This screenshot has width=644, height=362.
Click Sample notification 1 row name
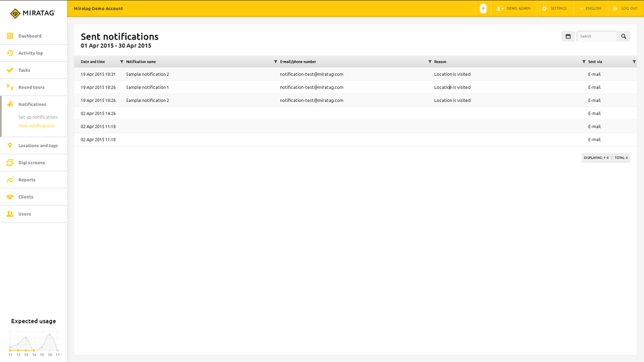[147, 88]
